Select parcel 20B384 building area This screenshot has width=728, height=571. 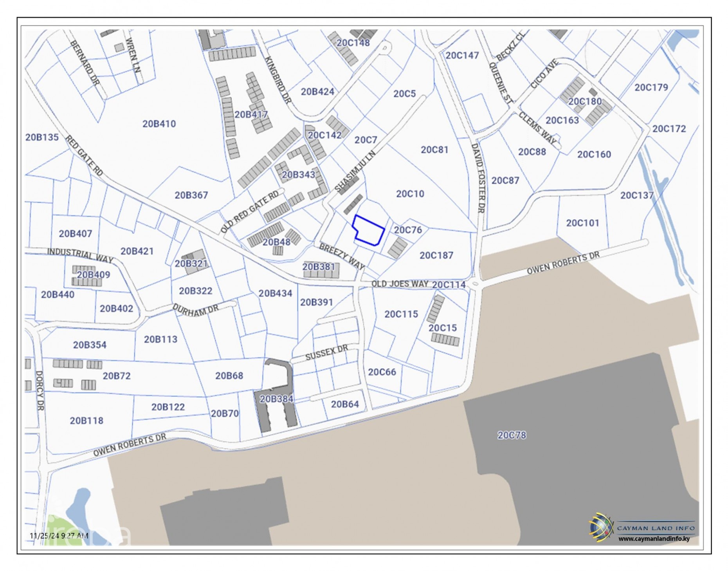click(276, 399)
